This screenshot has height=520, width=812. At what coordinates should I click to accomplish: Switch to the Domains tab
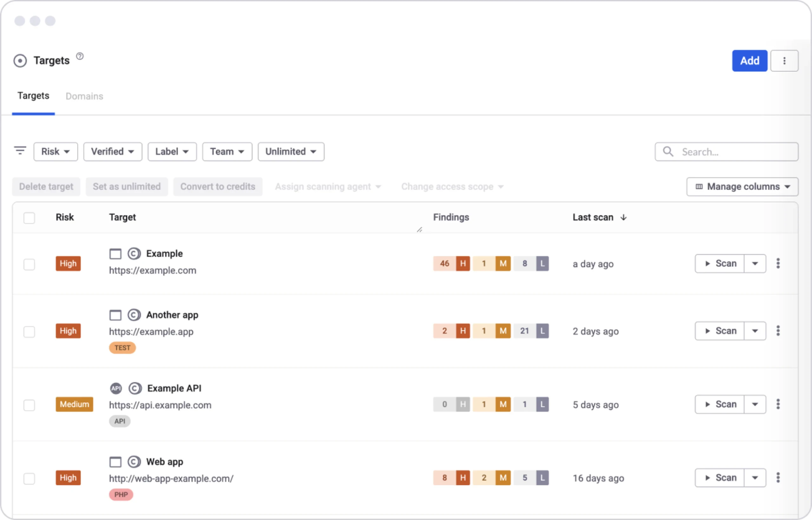(x=84, y=96)
